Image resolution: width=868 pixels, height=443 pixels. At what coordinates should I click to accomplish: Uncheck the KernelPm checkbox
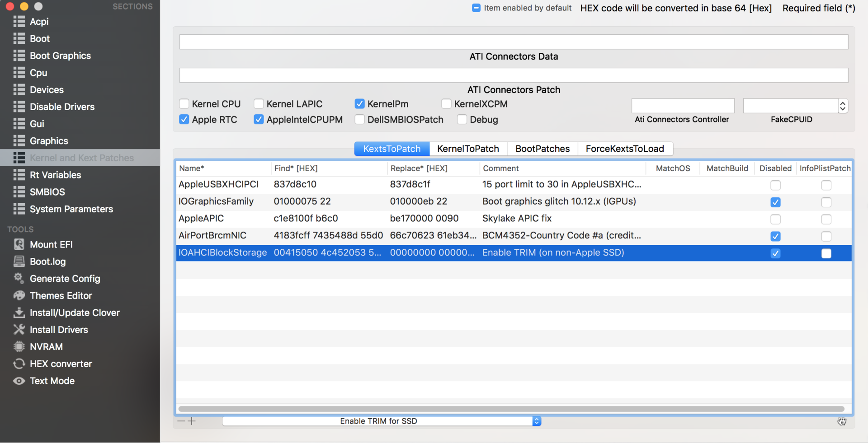[x=359, y=104]
